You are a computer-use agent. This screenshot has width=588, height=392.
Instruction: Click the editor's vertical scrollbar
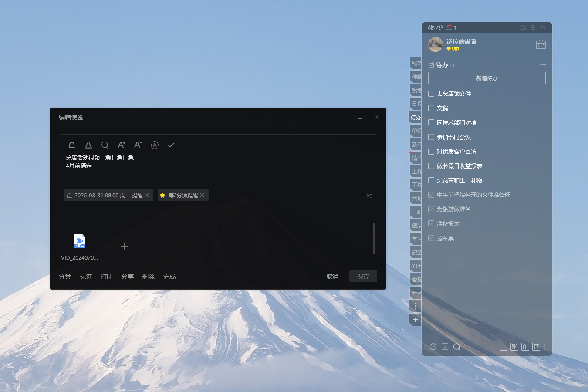pos(374,238)
